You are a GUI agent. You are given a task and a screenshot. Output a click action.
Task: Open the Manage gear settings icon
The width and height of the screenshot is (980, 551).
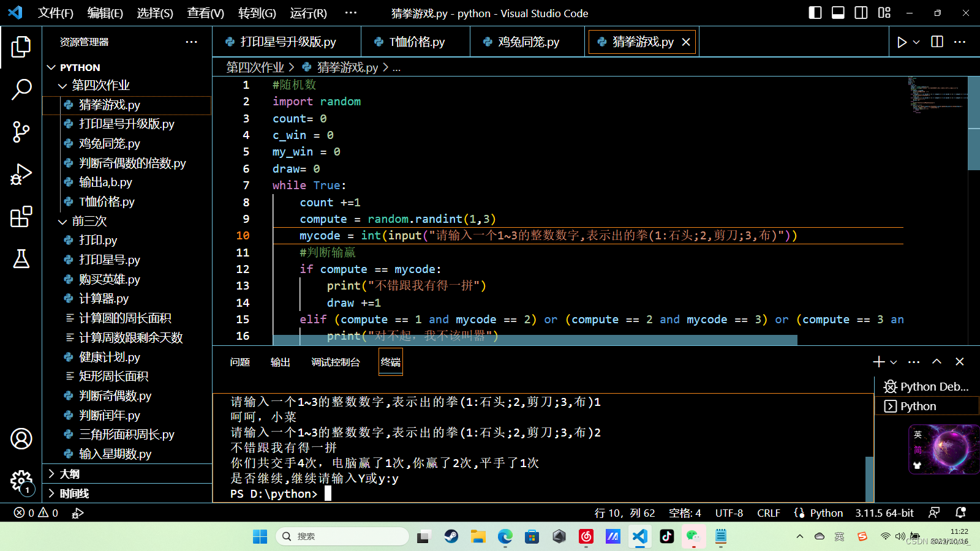point(21,481)
